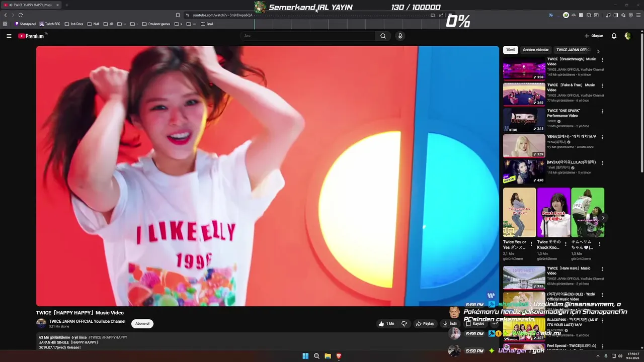Open the browser extensions puzzle icon
This screenshot has height=362, width=644.
point(589,15)
